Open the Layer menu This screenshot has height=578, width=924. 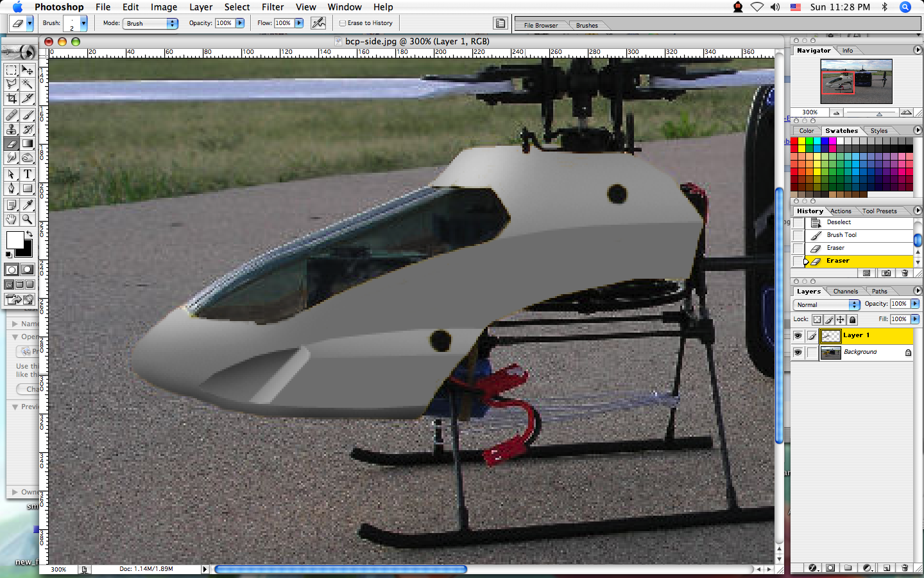click(x=201, y=7)
